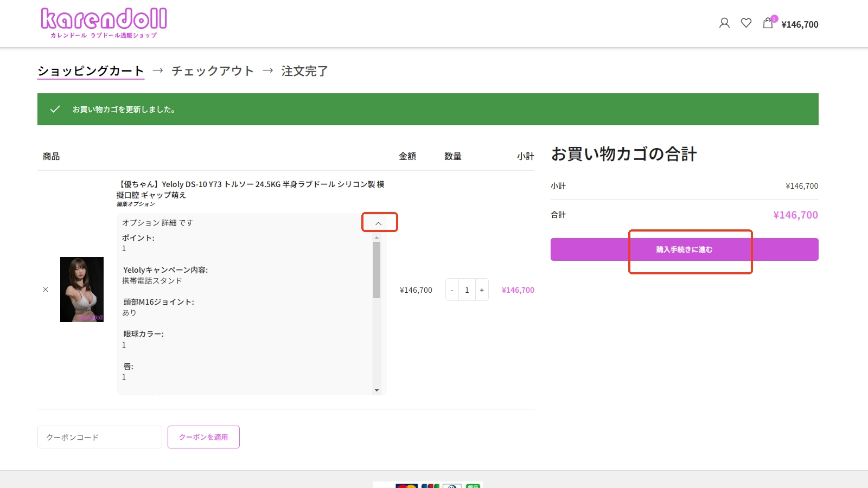The height and width of the screenshot is (488, 868).
Task: Click the item row subtotal ¥146,700 in pink
Action: click(518, 290)
